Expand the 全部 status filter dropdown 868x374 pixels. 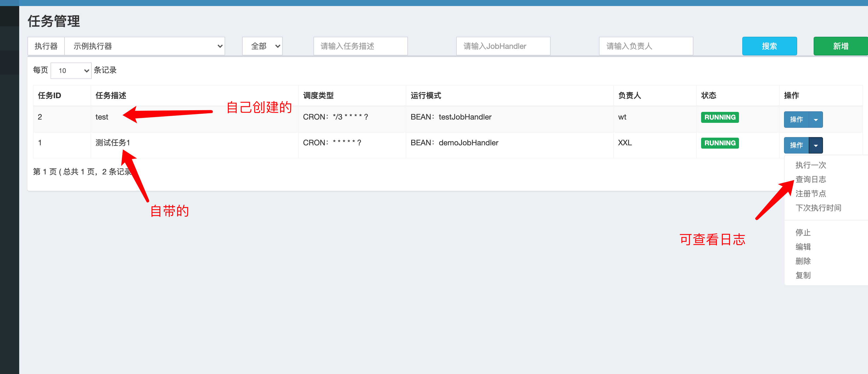click(x=262, y=46)
